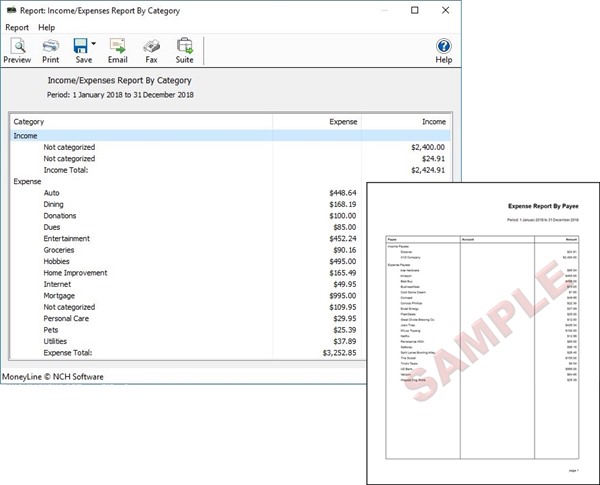Image resolution: width=600 pixels, height=485 pixels.
Task: Open the Help menu in menu bar
Action: 46,28
